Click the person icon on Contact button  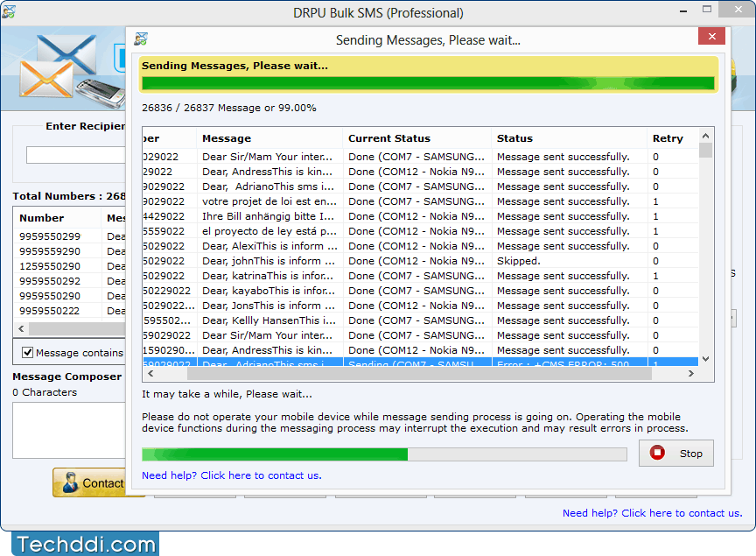pyautogui.click(x=70, y=482)
